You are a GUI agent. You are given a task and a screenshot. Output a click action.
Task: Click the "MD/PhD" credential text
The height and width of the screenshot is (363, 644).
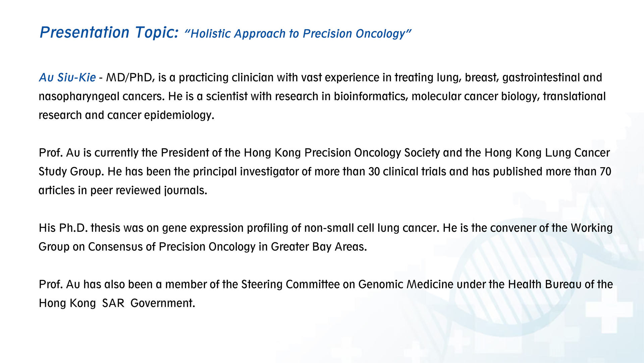pos(129,78)
